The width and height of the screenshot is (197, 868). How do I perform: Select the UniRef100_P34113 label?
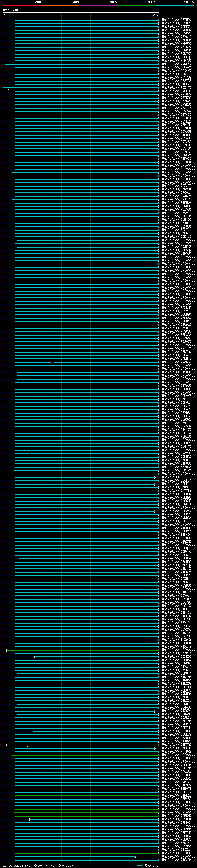[x=176, y=423]
